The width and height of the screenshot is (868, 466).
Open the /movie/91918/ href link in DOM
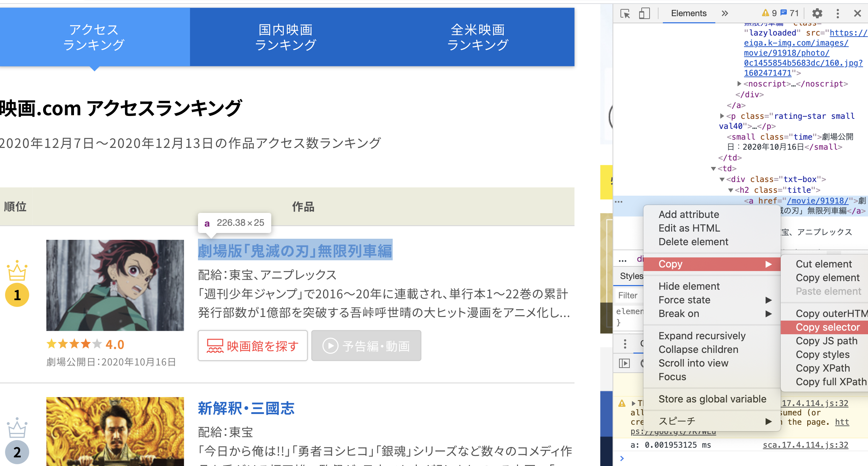(818, 201)
